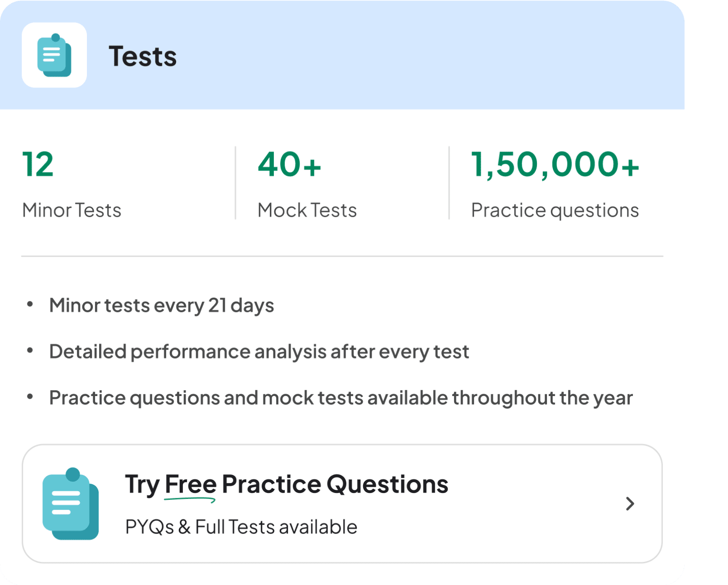The image size is (728, 585).
Task: Click the underlined word Free
Action: (x=190, y=485)
